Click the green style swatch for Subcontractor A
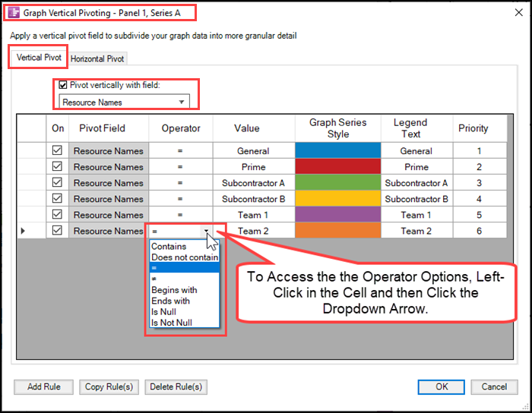This screenshot has width=532, height=413. (338, 182)
